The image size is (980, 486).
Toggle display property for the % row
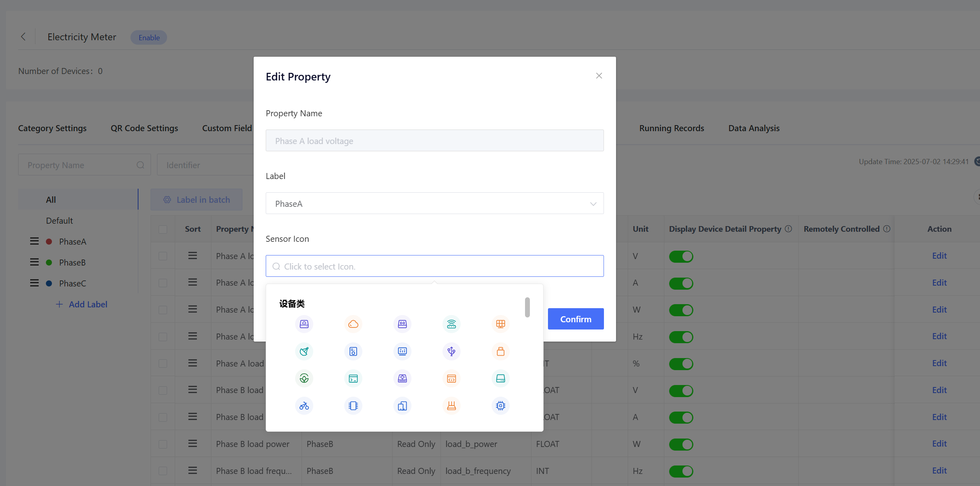pos(681,364)
